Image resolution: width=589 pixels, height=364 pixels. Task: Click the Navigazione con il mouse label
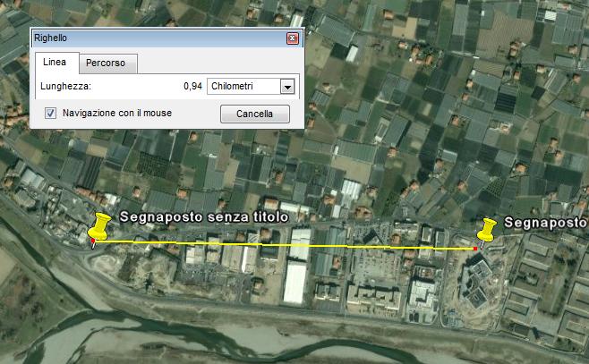click(x=116, y=114)
